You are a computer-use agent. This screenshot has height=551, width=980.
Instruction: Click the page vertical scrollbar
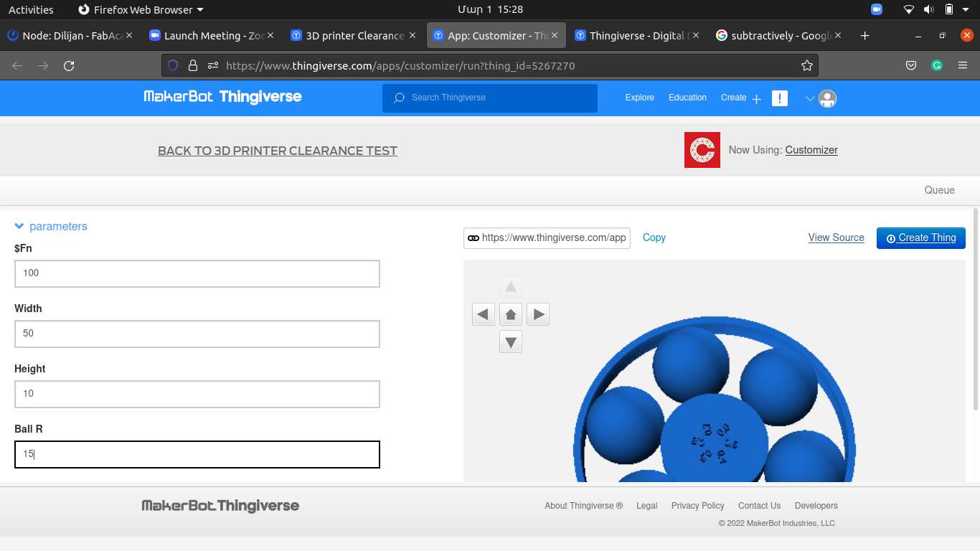975,309
